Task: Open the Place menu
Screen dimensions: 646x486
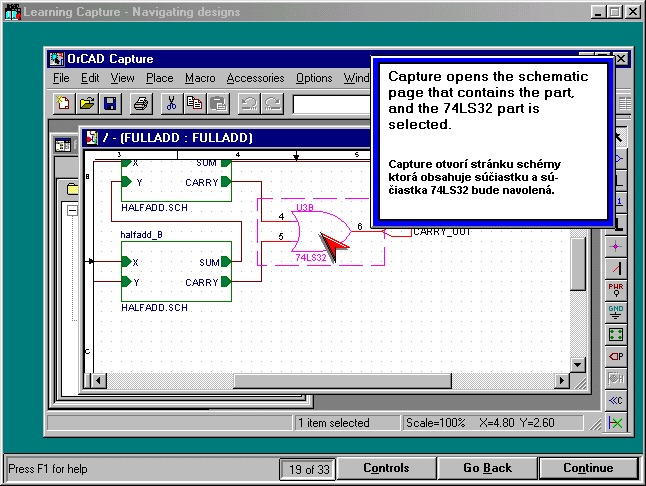Action: (159, 78)
